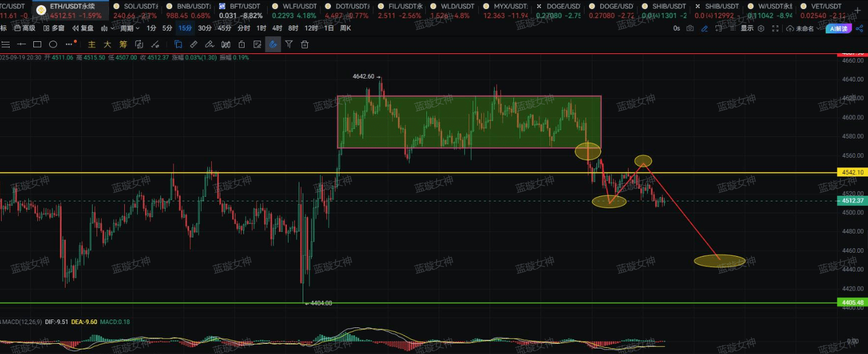The height and width of the screenshot is (354, 868).
Task: Select the rectangle drawing tool
Action: click(x=37, y=44)
